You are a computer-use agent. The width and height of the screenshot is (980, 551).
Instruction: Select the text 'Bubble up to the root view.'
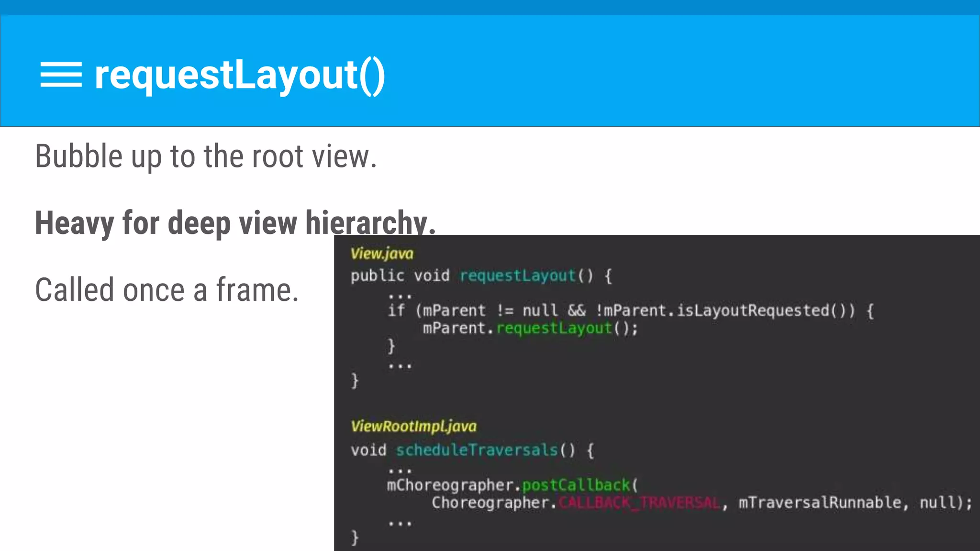pos(206,156)
